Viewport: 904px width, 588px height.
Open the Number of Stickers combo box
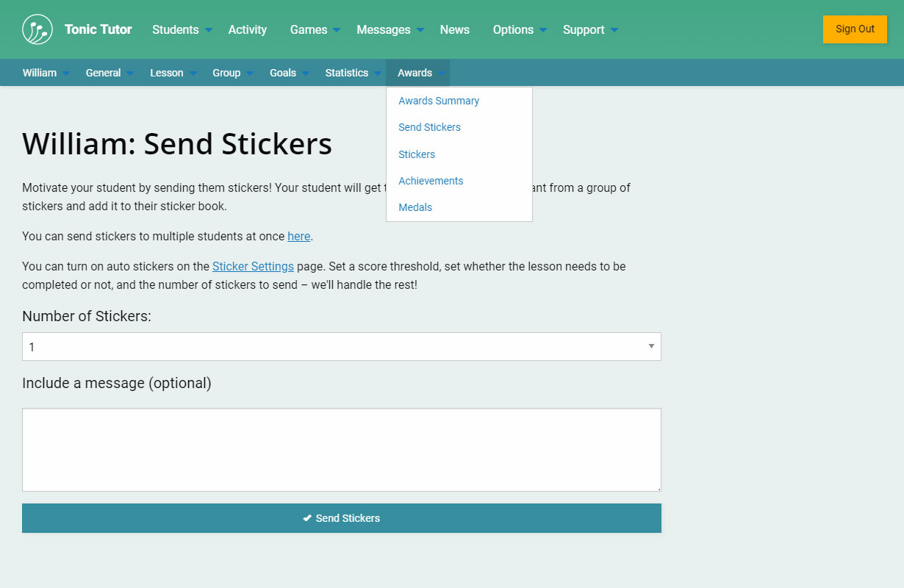[x=341, y=347]
